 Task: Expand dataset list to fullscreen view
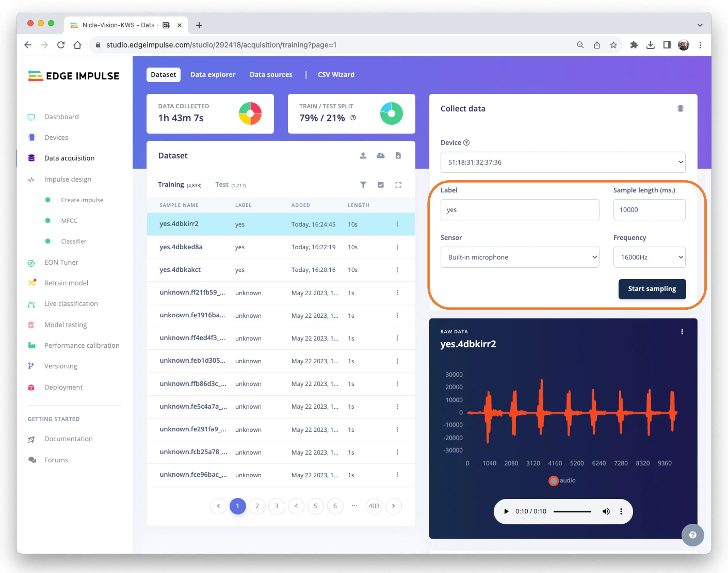(398, 184)
